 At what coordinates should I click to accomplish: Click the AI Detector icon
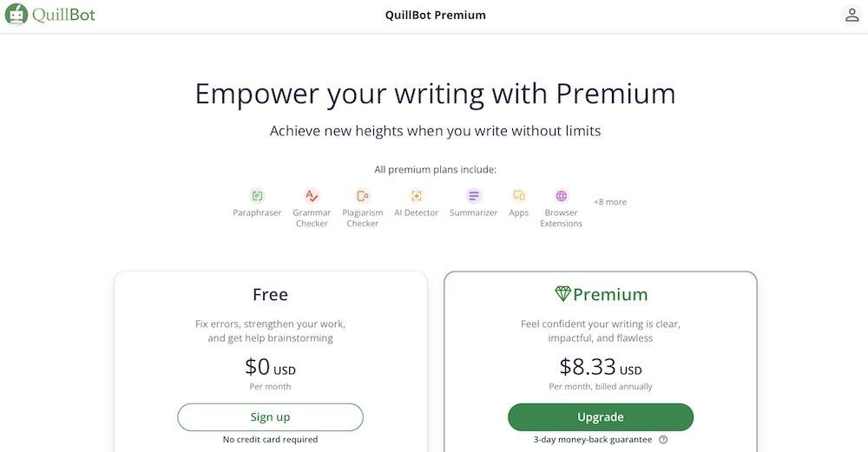[x=417, y=196]
